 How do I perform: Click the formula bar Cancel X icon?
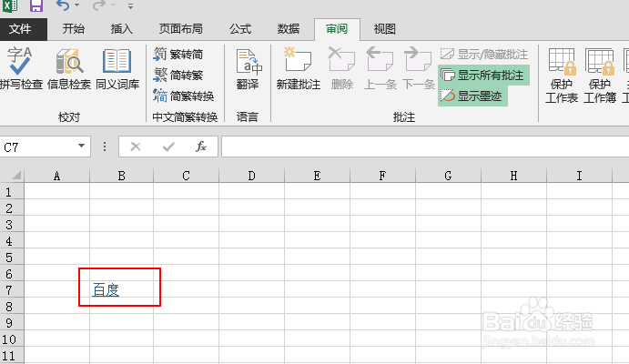(136, 147)
